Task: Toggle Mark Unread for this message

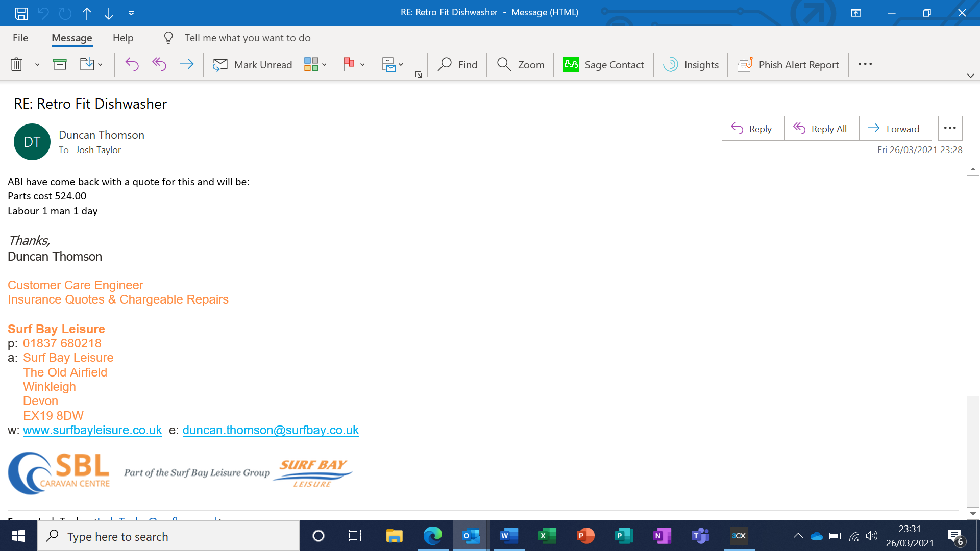Action: point(253,64)
